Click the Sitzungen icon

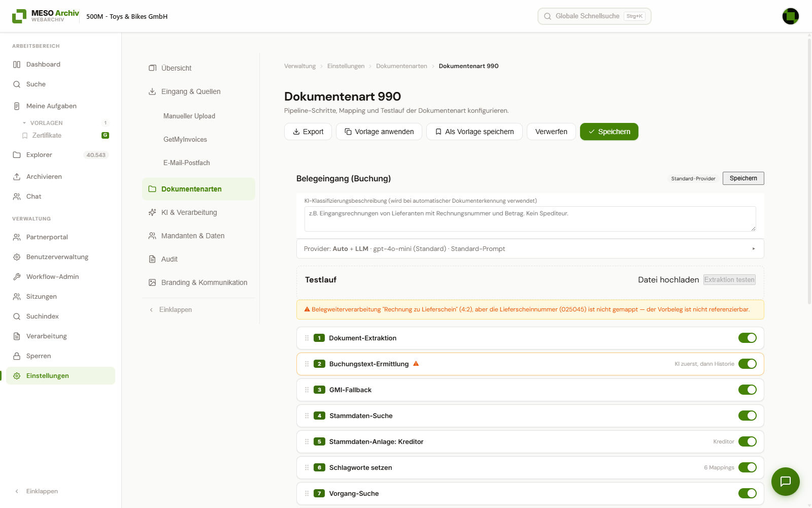17,297
